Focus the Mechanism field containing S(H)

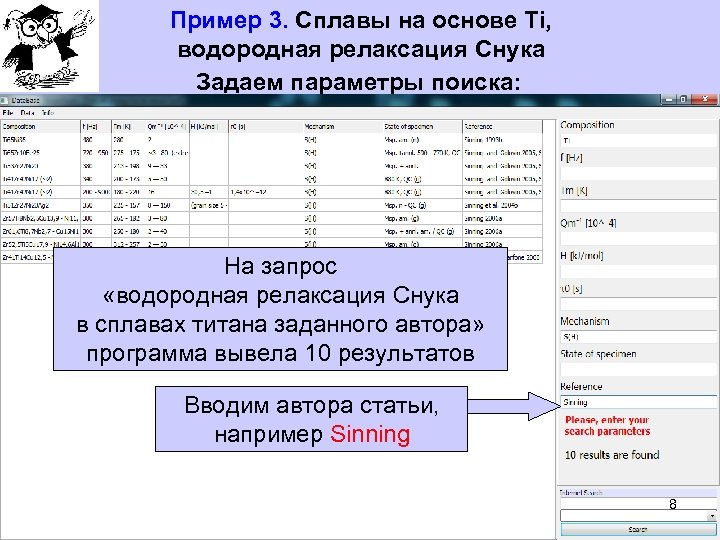pyautogui.click(x=638, y=337)
